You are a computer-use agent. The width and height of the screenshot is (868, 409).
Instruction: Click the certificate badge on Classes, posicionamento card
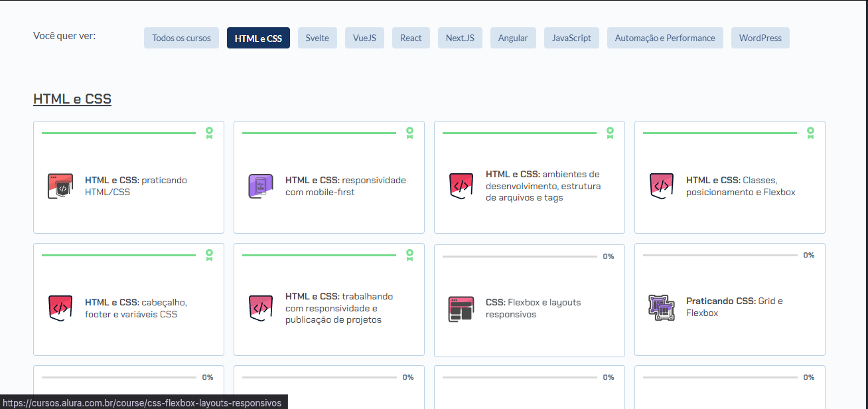[810, 133]
